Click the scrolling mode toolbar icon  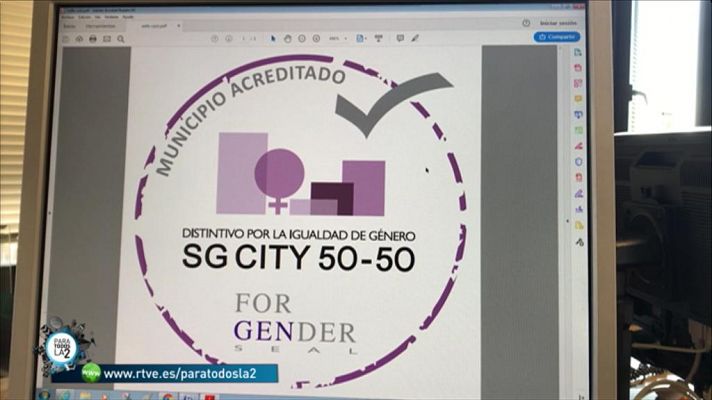coord(378,38)
